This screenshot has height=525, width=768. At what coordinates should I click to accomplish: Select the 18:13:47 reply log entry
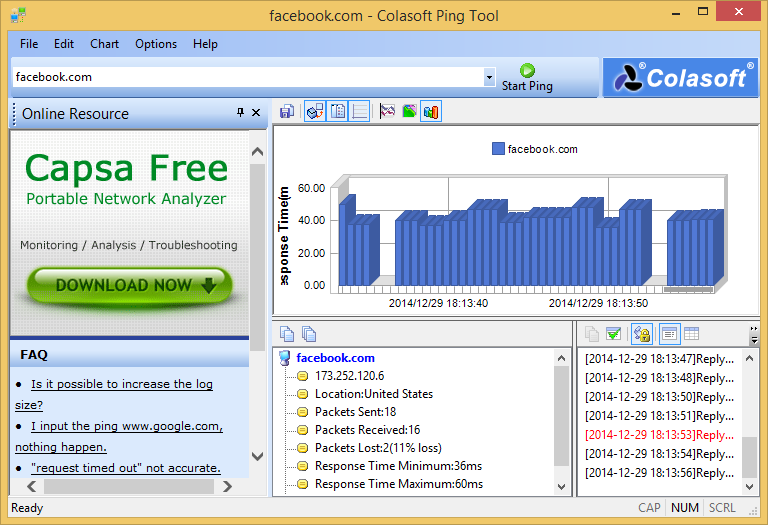659,359
